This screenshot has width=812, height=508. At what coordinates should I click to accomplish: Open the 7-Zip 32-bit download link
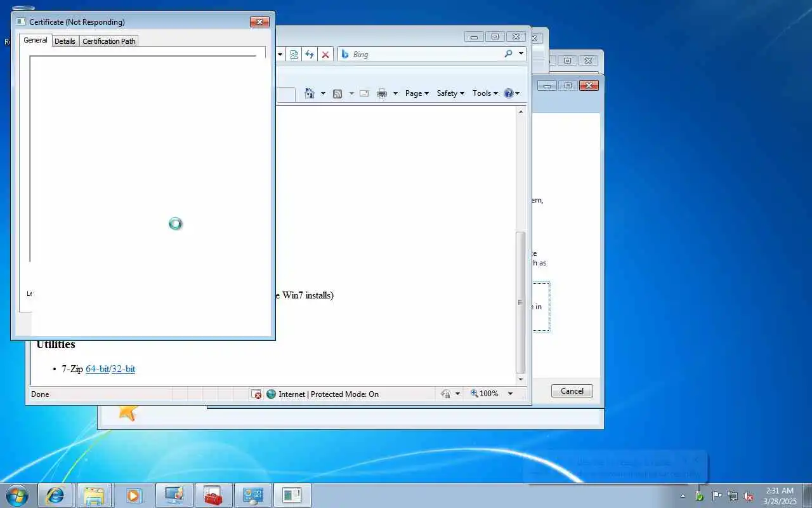tap(124, 369)
